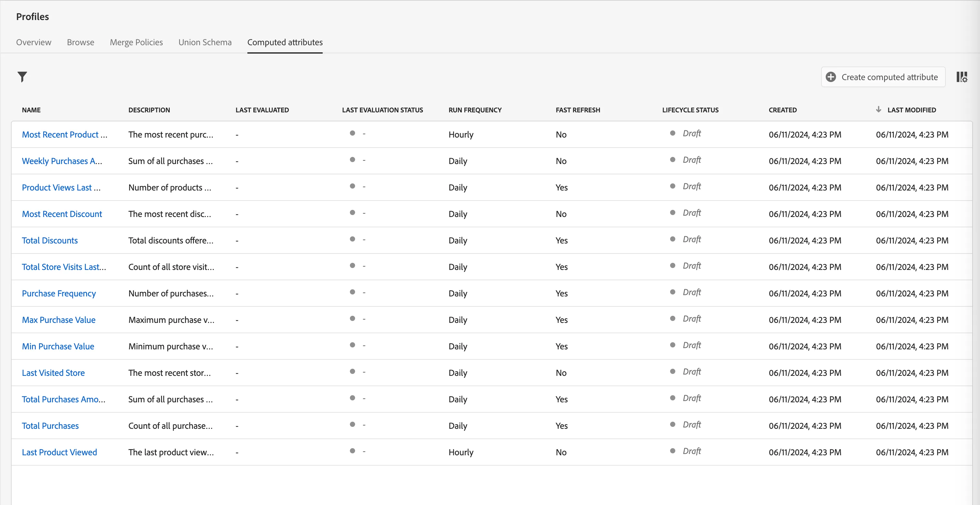Click the Last Modified sort arrow
The image size is (980, 505).
pyautogui.click(x=878, y=109)
